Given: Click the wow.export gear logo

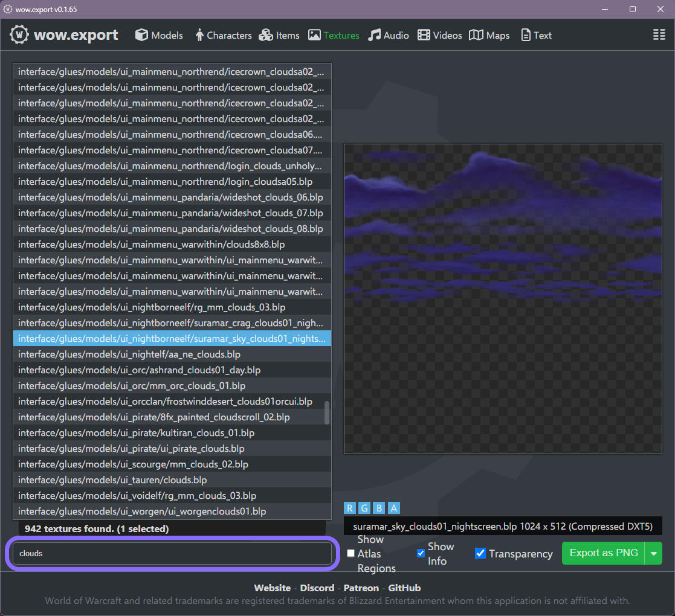Looking at the screenshot, I should (19, 35).
